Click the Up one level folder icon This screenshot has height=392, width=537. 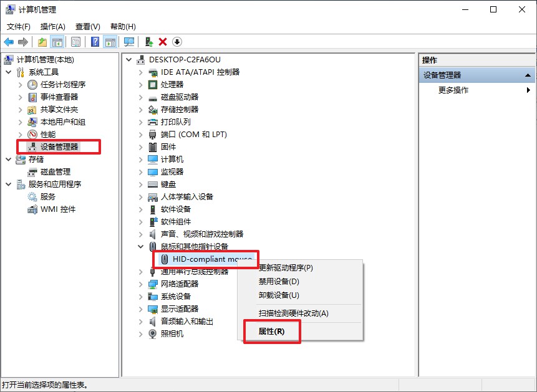[x=42, y=42]
